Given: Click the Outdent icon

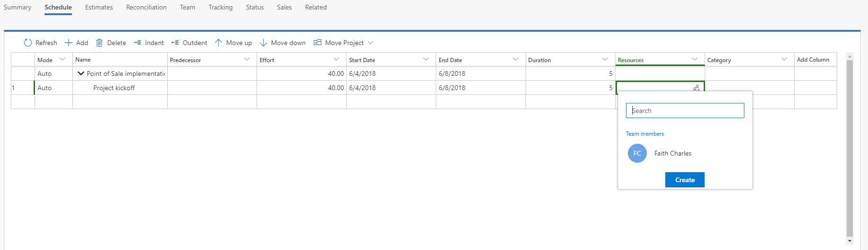Looking at the screenshot, I should (175, 43).
